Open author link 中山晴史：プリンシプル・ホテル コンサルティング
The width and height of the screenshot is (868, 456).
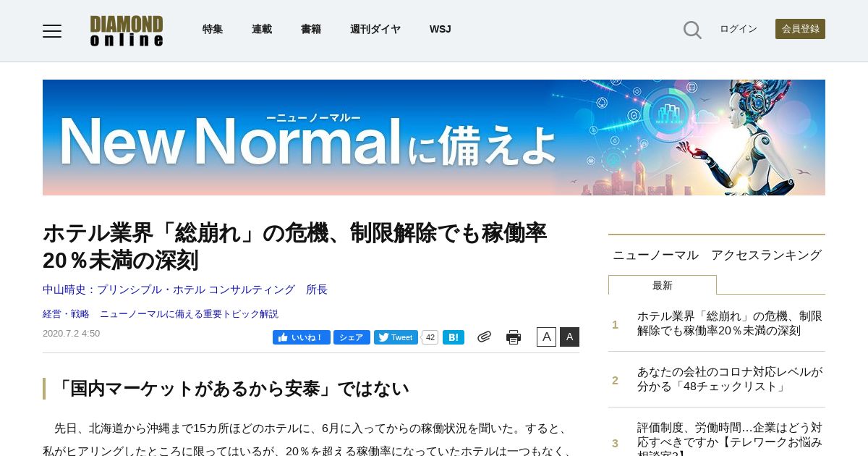click(185, 290)
